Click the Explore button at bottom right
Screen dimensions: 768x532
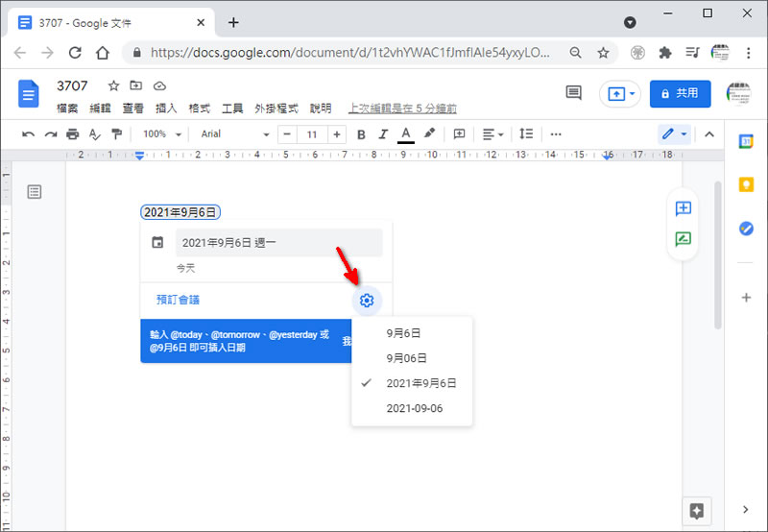click(x=697, y=511)
